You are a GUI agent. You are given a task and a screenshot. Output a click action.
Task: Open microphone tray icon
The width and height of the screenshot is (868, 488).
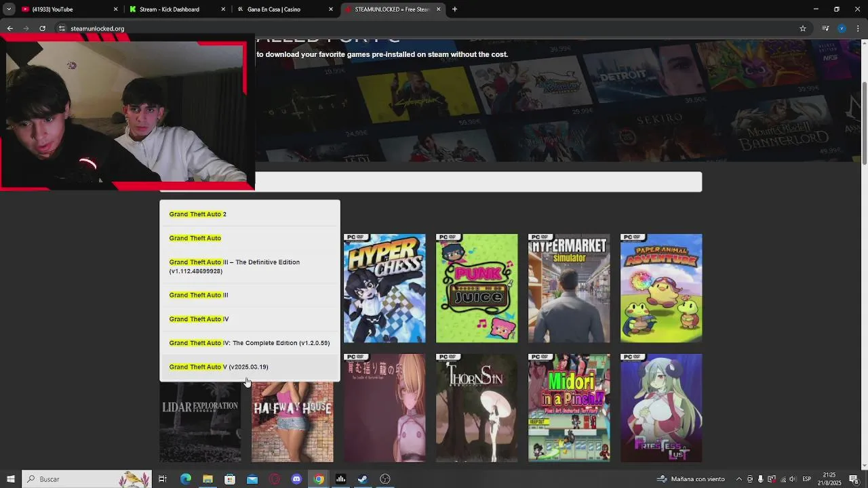760,479
